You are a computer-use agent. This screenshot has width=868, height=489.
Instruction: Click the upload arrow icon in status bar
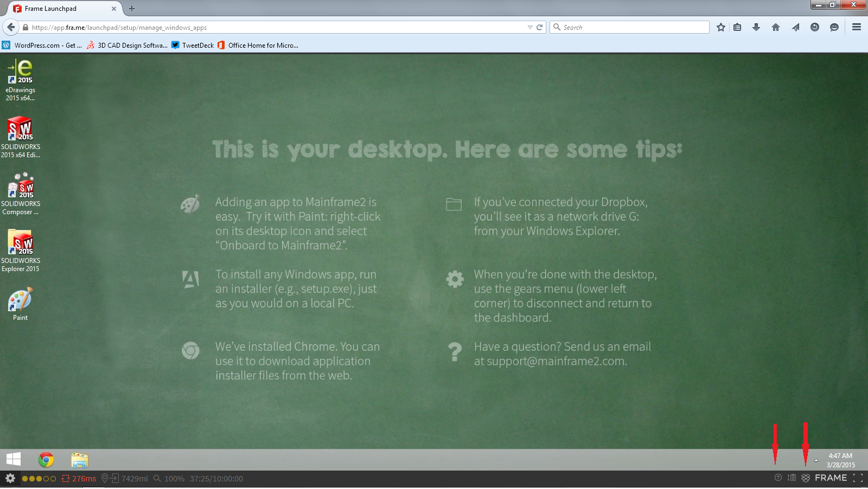778,478
